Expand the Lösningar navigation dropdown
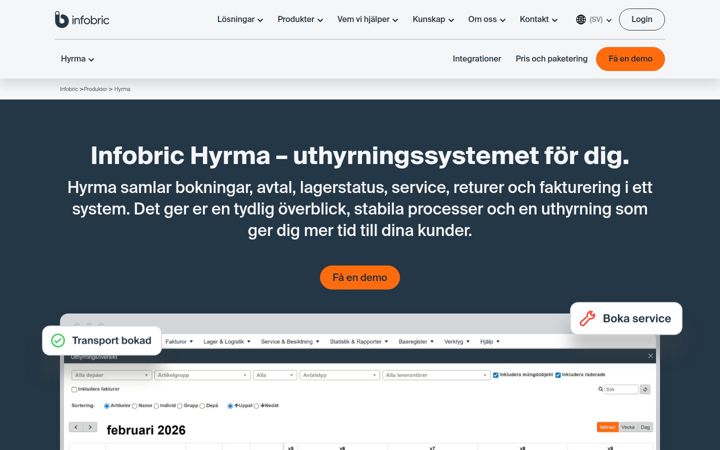 [240, 19]
